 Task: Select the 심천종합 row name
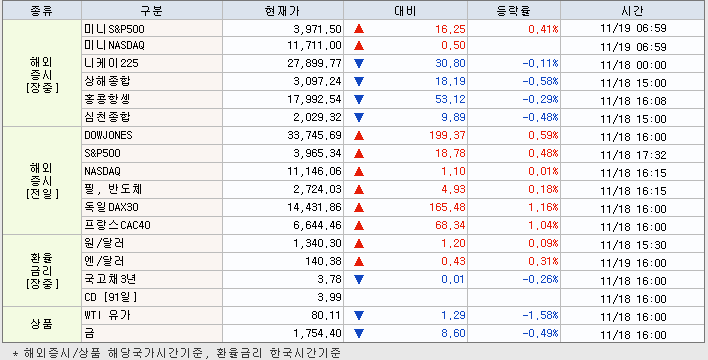107,117
